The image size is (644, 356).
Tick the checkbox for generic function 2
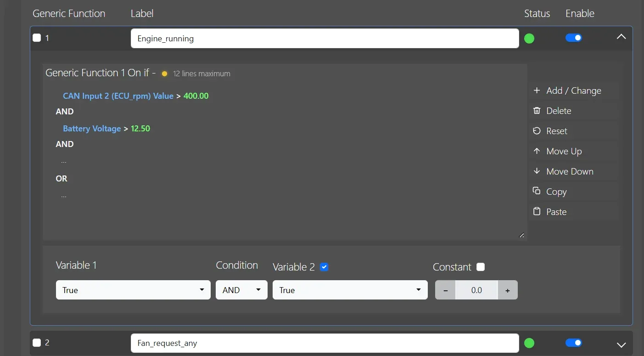pos(37,342)
